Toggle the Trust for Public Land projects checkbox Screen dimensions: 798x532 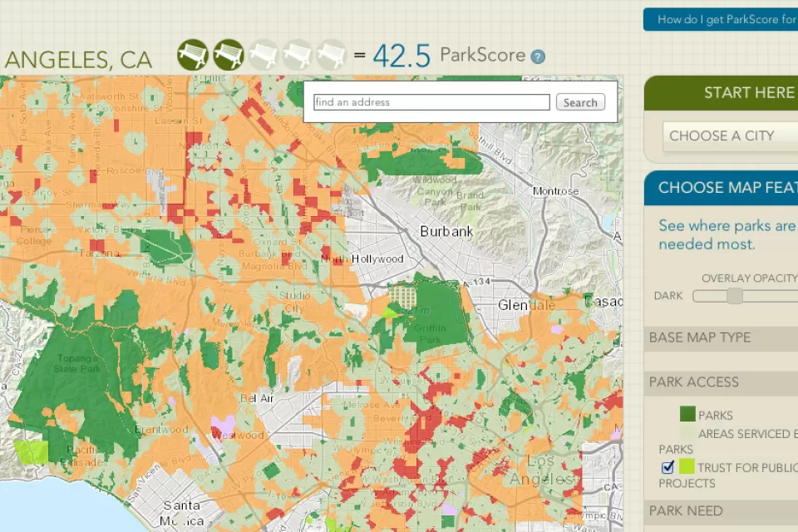667,467
